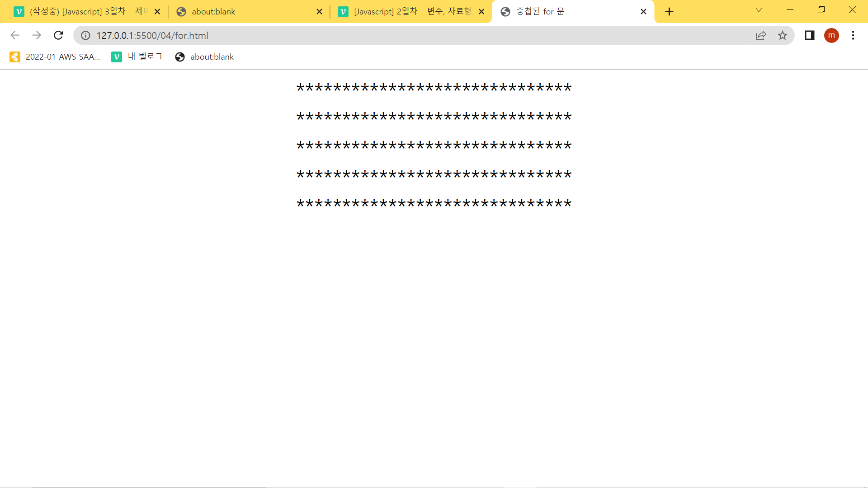The height and width of the screenshot is (488, 868).
Task: Open the about:blank bookmark
Action: [204, 57]
